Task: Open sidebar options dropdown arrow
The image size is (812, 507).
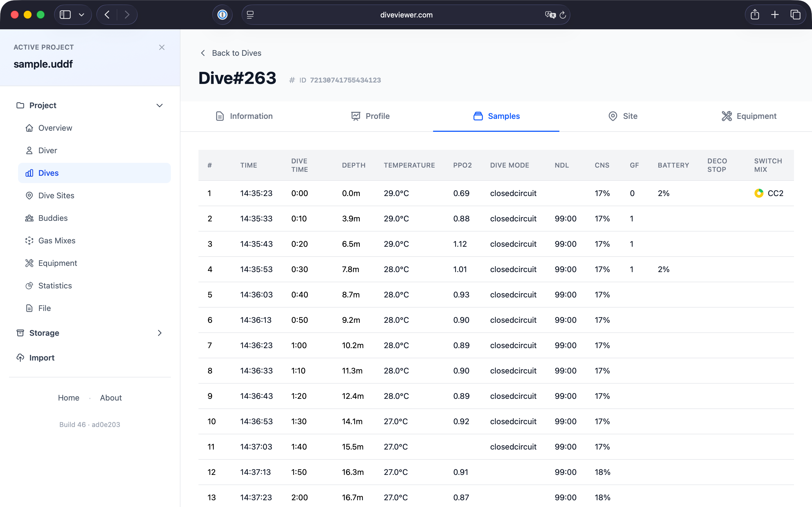Action: (x=81, y=15)
